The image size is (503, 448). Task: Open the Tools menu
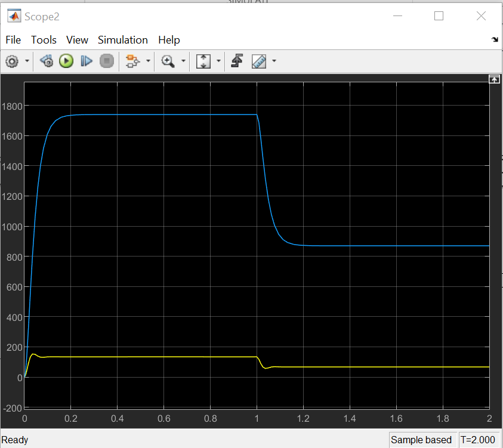pyautogui.click(x=44, y=40)
